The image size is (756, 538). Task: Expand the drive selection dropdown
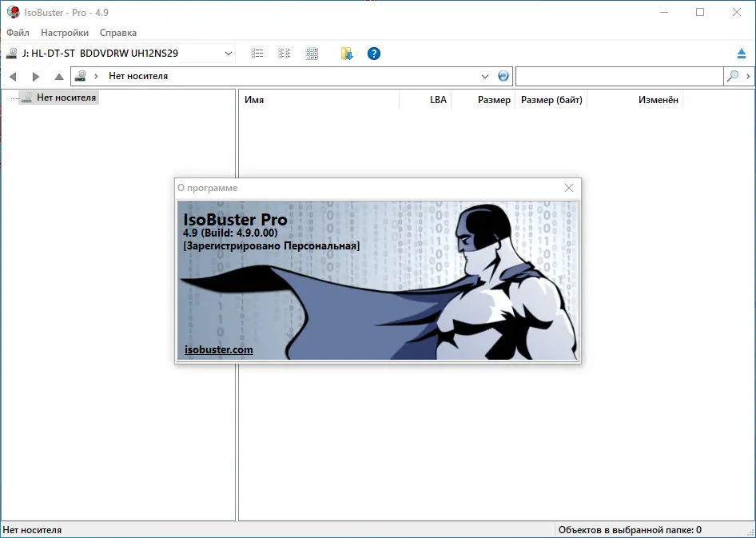tap(229, 54)
